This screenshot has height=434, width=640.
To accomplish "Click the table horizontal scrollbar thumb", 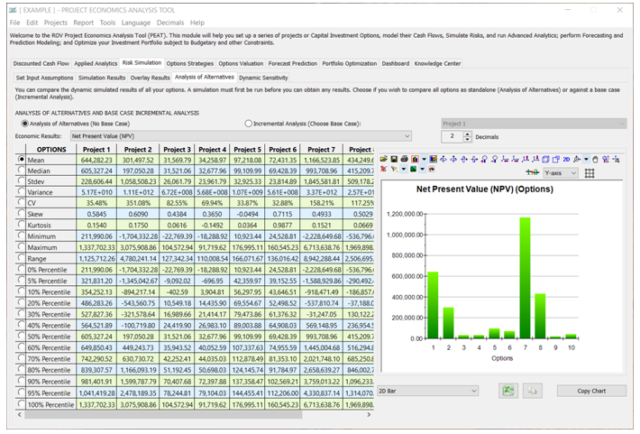I will point(163,414).
